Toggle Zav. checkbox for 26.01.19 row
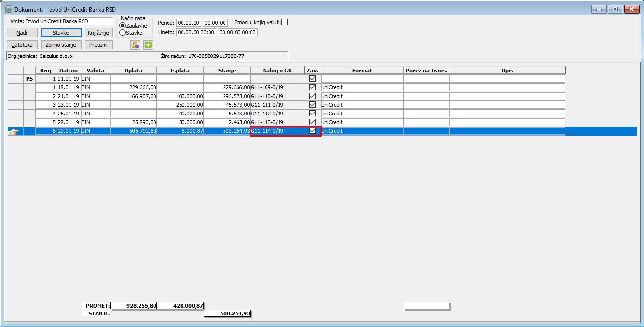Viewport: 644px width, 327px height. coord(313,114)
